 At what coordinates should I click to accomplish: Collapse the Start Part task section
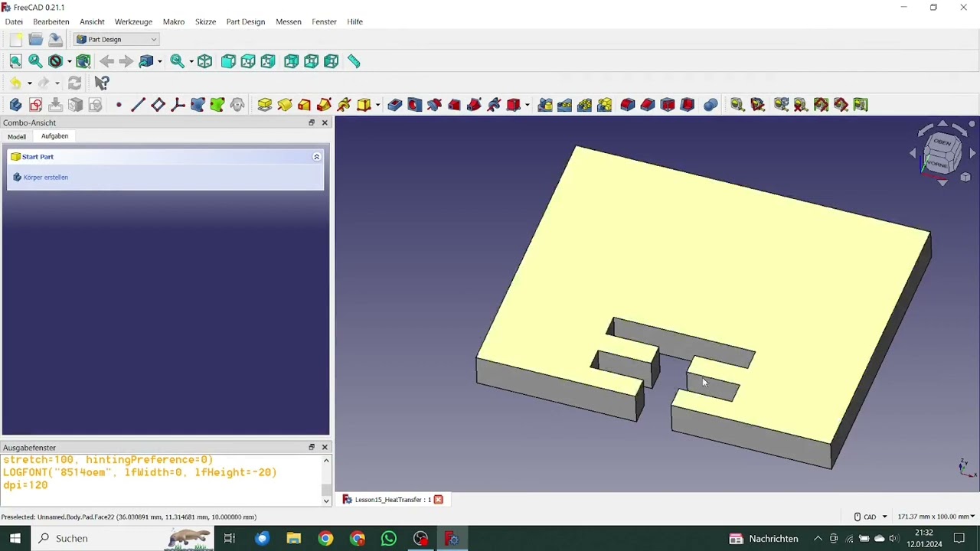[316, 157]
